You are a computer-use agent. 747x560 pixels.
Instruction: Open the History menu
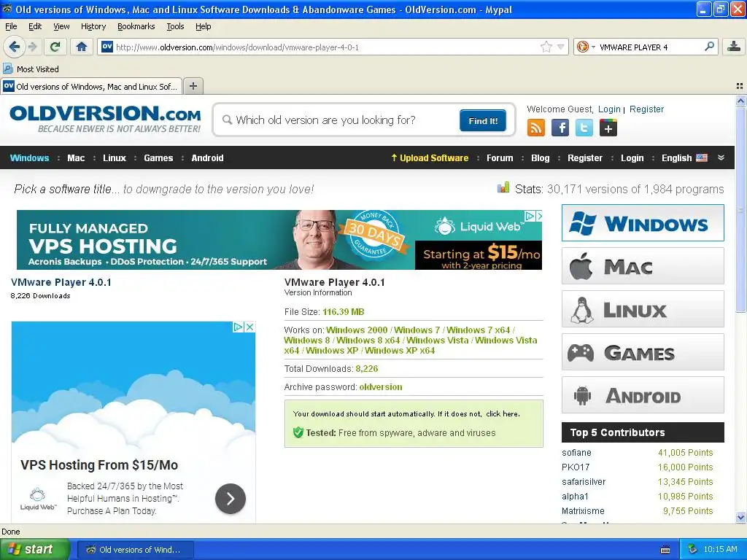tap(93, 26)
